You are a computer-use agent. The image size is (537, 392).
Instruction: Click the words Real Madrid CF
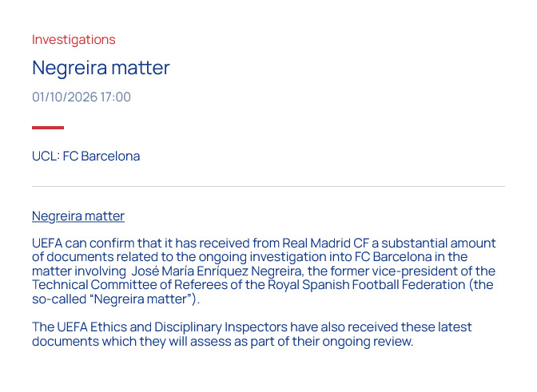326,244
